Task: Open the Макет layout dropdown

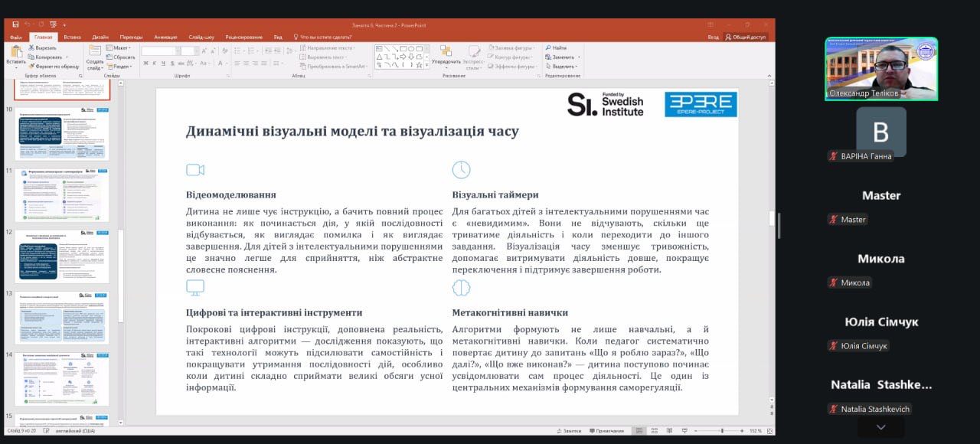Action: 119,47
